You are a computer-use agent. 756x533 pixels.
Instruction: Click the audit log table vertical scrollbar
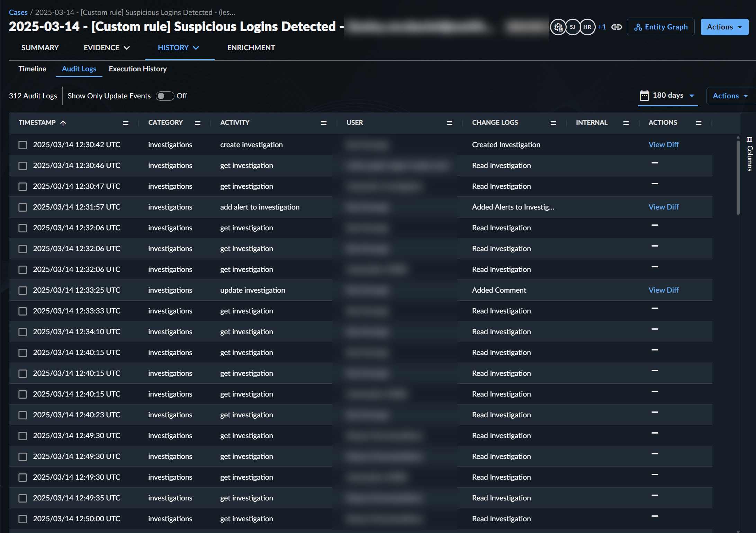pyautogui.click(x=738, y=177)
